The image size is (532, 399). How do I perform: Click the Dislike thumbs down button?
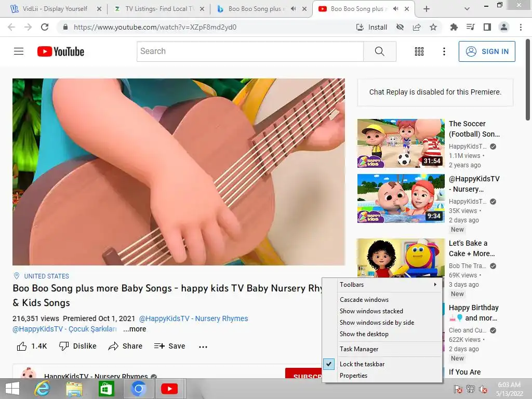78,346
